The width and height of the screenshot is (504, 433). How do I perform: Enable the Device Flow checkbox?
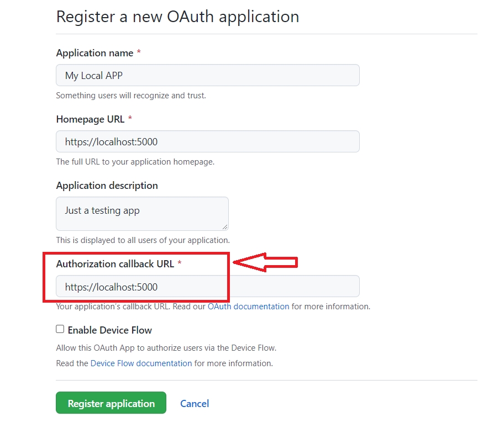click(60, 329)
